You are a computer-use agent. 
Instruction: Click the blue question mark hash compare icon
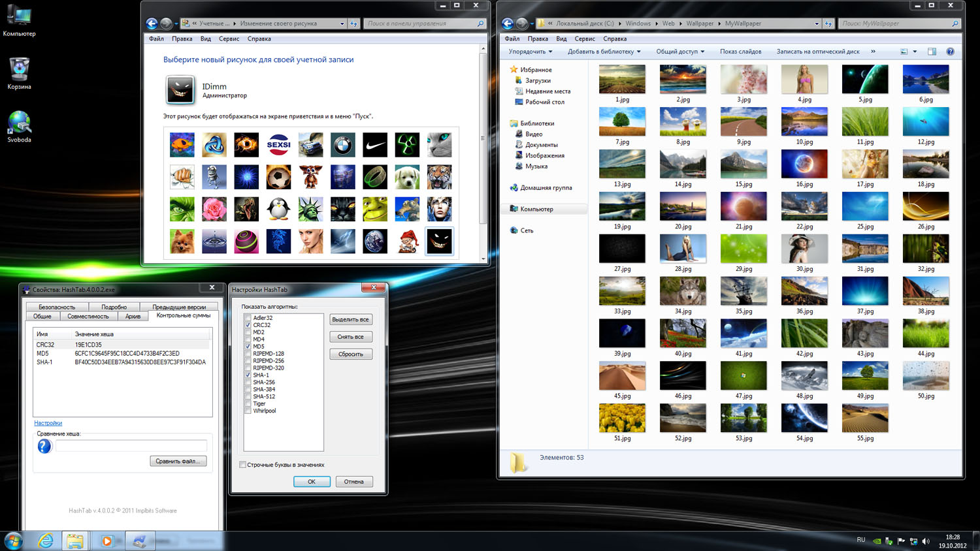pos(44,446)
